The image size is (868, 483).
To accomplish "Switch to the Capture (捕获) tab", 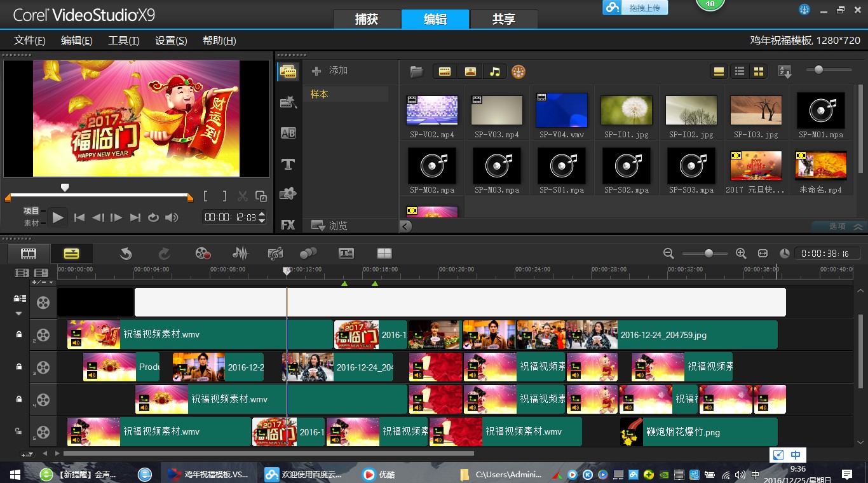I will 367,19.
